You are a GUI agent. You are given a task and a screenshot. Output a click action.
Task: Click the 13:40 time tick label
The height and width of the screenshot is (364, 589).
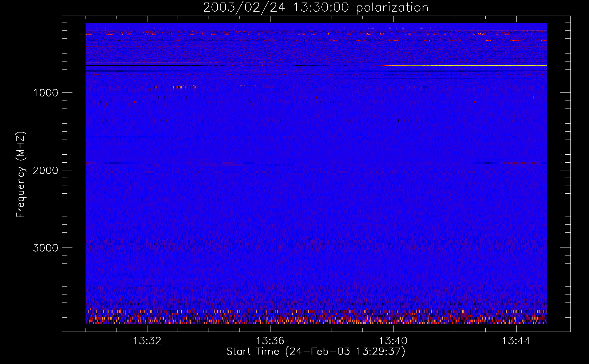coord(393,341)
